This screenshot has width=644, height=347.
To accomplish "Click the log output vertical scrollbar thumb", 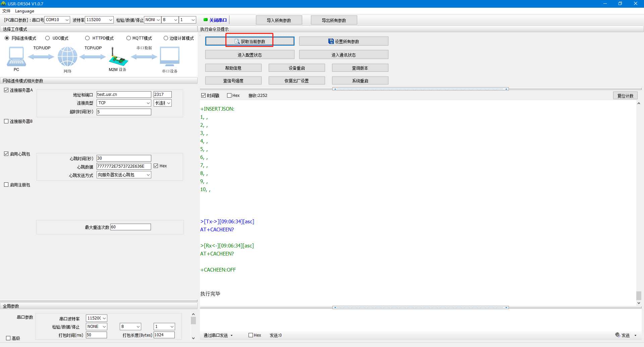I will (639, 295).
